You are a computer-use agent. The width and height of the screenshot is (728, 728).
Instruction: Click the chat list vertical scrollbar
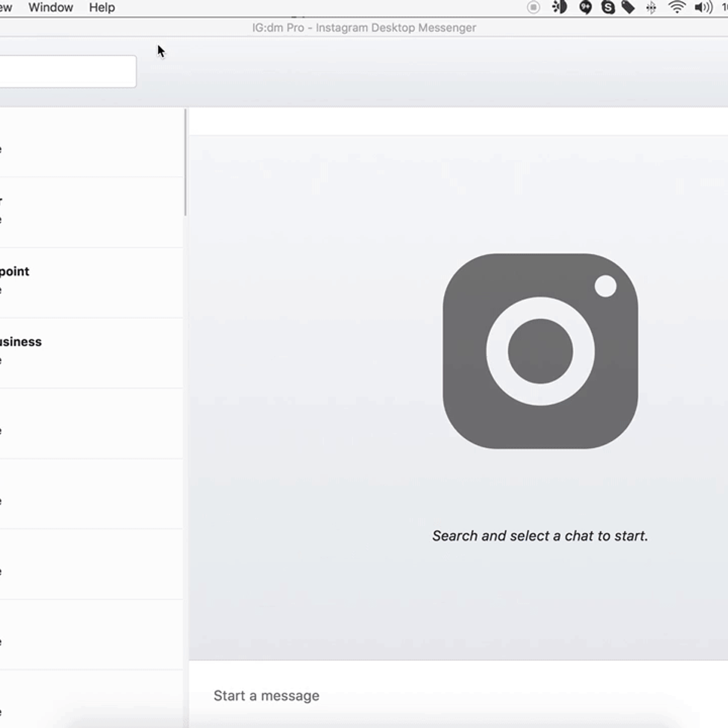click(x=185, y=163)
